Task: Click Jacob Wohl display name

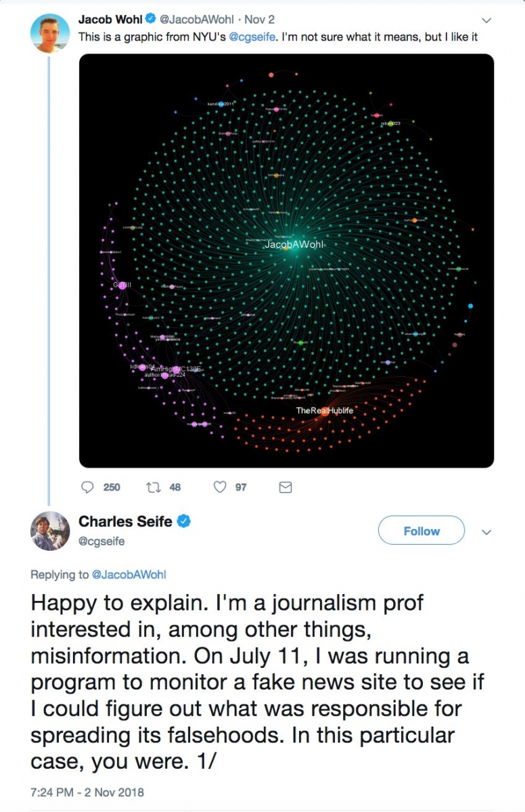Action: (110, 20)
